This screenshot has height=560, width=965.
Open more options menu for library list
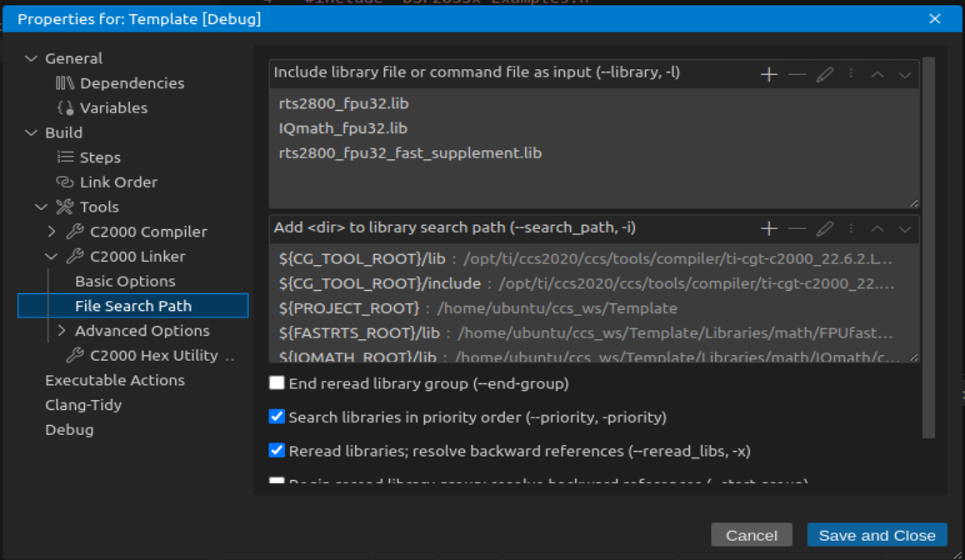pyautogui.click(x=851, y=74)
